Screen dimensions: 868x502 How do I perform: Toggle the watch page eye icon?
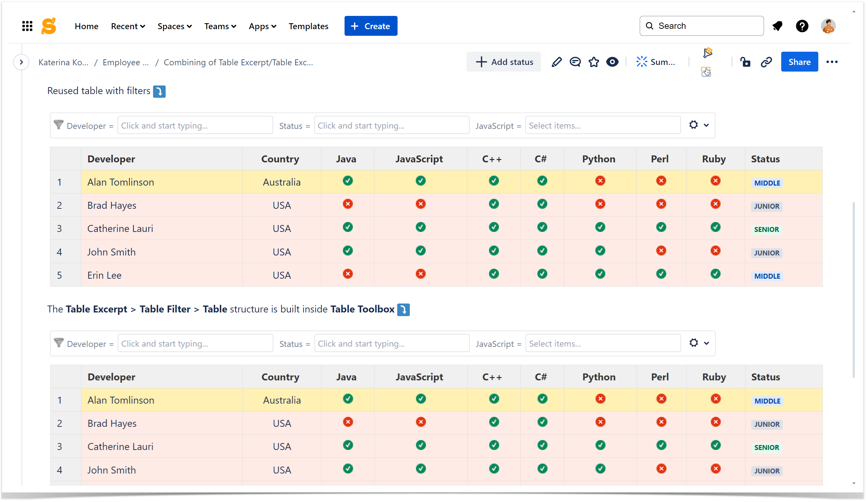(612, 62)
